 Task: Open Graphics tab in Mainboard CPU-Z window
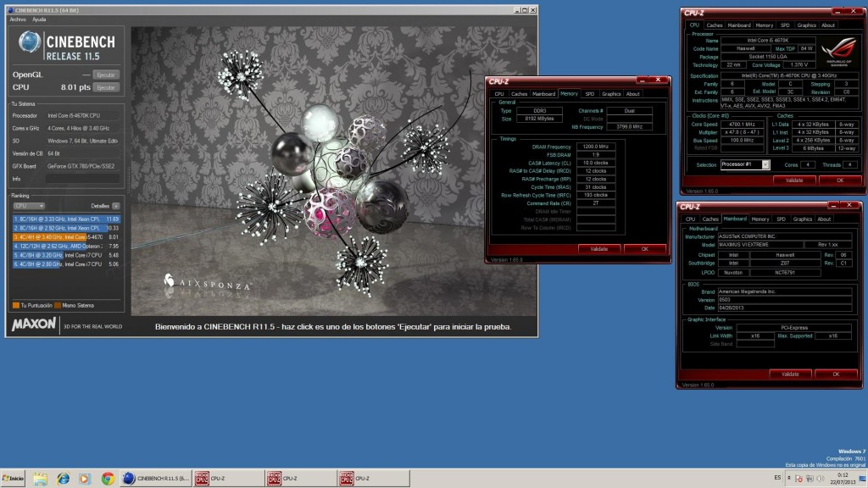click(x=802, y=219)
